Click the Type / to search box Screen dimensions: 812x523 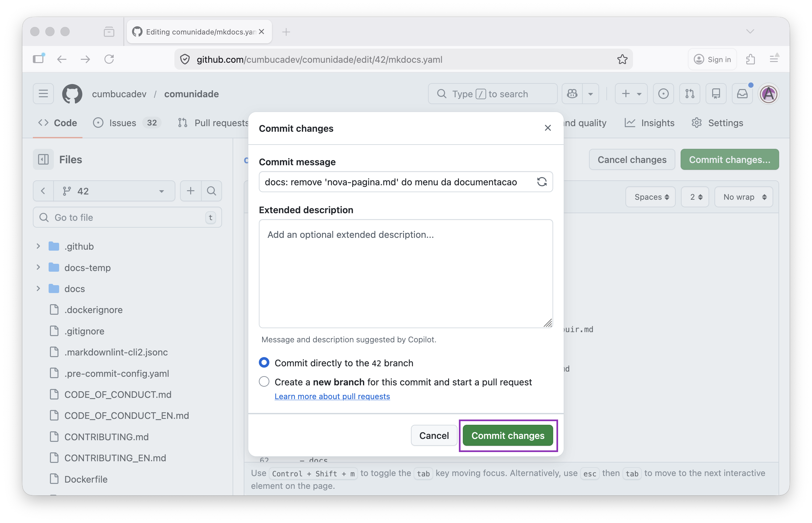[x=492, y=94]
